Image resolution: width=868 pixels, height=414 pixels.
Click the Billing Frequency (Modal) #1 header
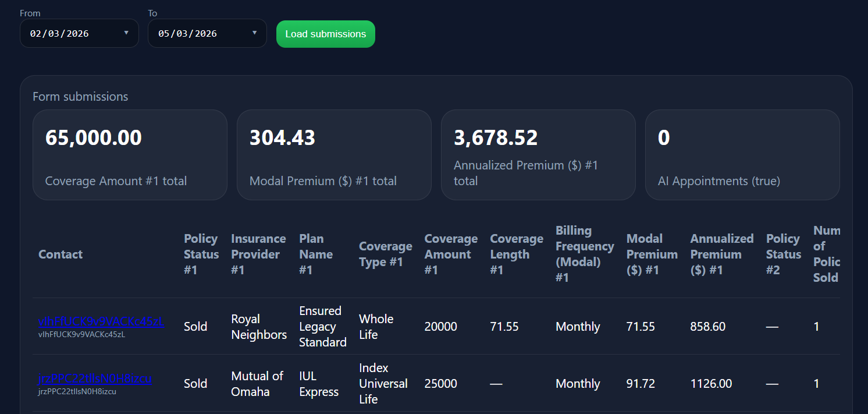584,254
